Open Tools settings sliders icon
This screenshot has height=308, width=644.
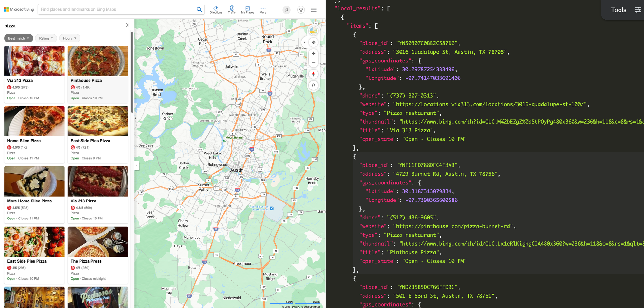[638, 10]
